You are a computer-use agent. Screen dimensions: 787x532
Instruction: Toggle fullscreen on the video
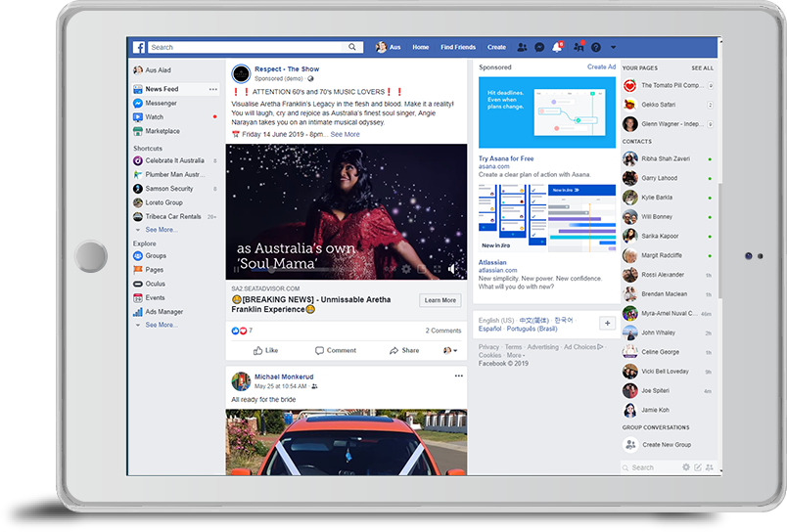coord(438,269)
